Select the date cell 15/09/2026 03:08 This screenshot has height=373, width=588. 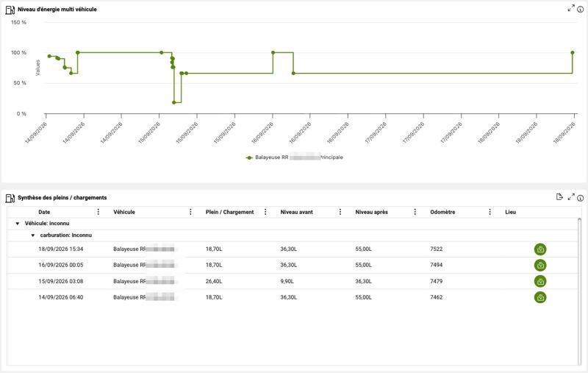click(x=61, y=282)
